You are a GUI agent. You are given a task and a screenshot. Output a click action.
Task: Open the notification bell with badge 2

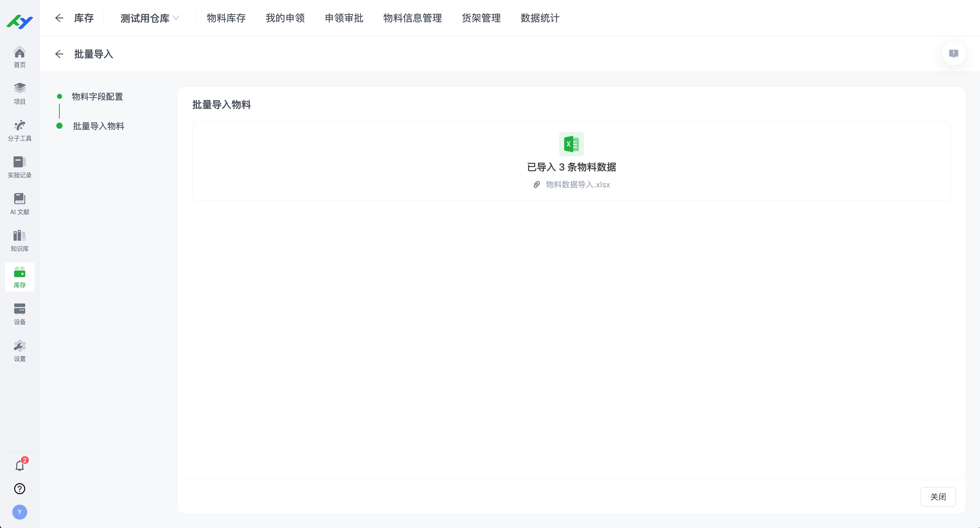coord(20,466)
